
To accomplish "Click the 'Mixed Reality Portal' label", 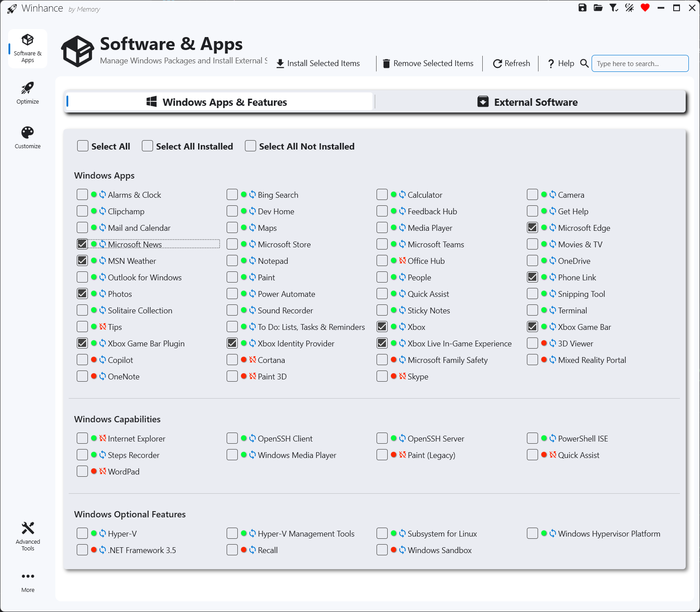I will (592, 360).
